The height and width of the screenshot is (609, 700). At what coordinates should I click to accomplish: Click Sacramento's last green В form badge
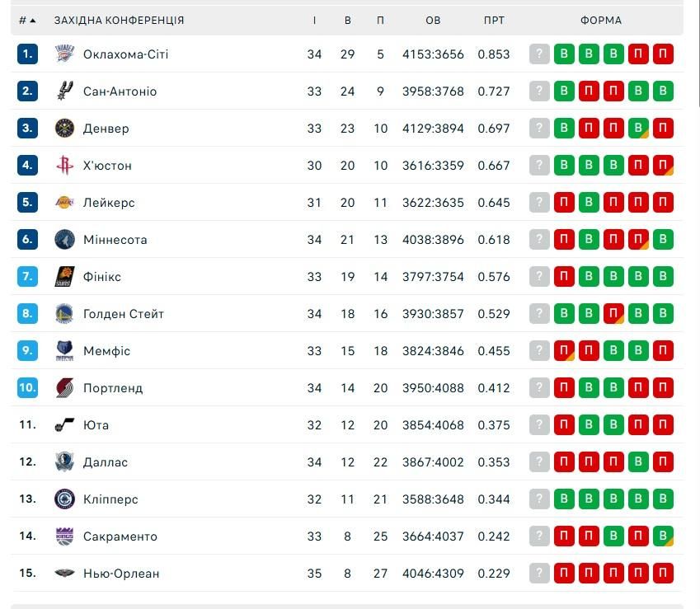click(x=663, y=536)
